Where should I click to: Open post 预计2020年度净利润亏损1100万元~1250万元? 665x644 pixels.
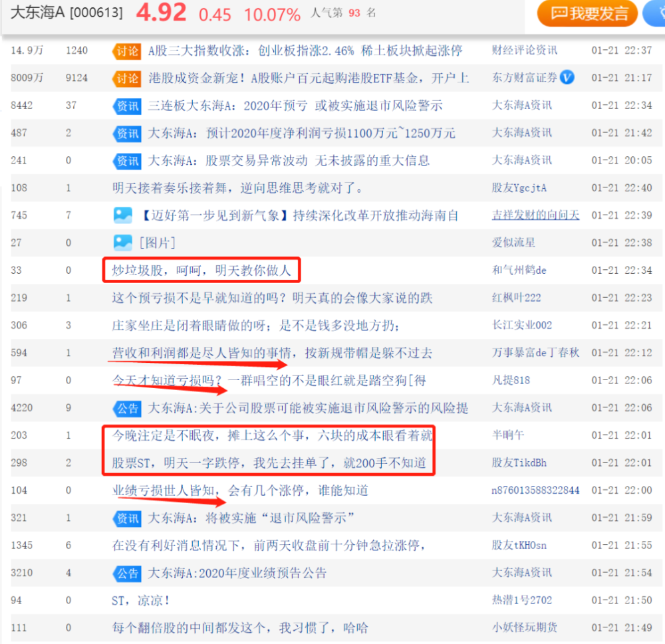coord(301,133)
